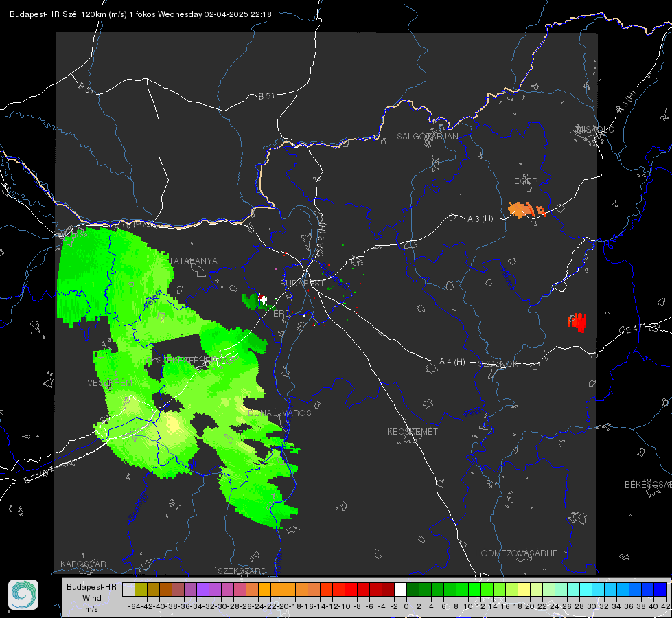The width and height of the screenshot is (672, 618).
Task: Click the EGER city label
Action: coord(526,181)
